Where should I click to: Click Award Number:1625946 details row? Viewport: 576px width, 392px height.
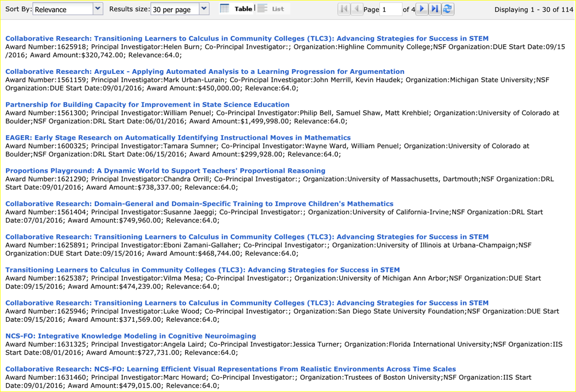point(282,315)
